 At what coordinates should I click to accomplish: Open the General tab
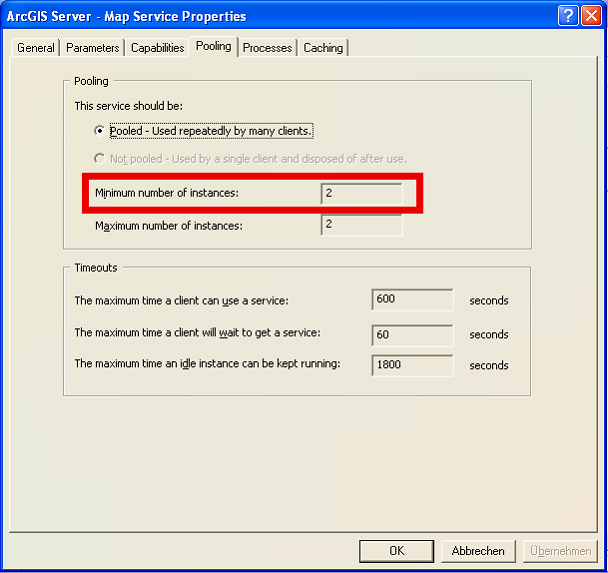(x=35, y=48)
